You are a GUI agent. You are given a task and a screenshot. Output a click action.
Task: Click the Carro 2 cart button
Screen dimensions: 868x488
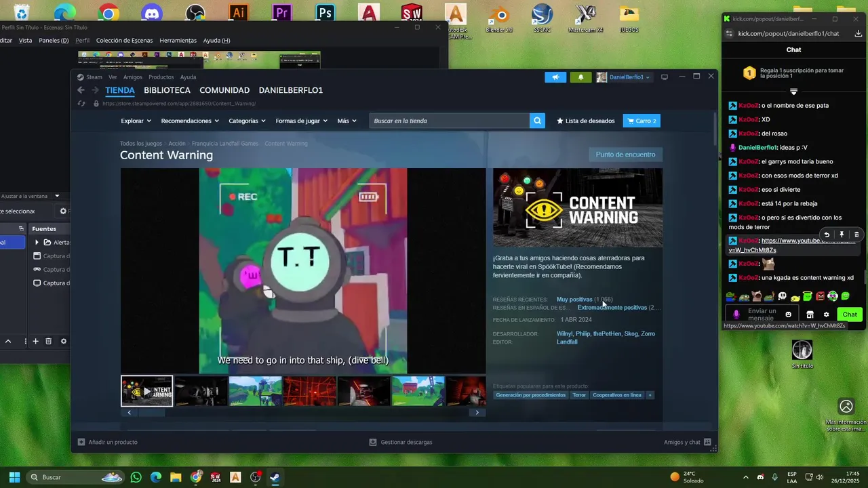[x=642, y=121]
